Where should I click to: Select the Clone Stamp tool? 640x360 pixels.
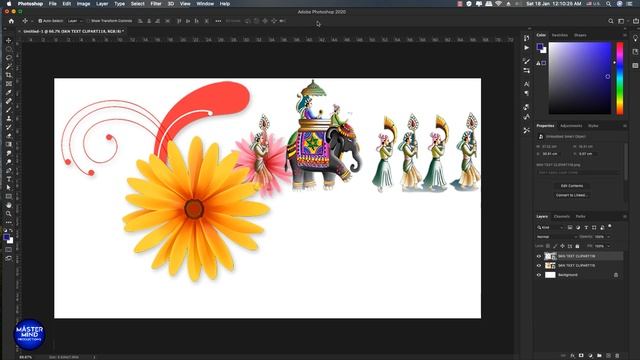(x=9, y=118)
